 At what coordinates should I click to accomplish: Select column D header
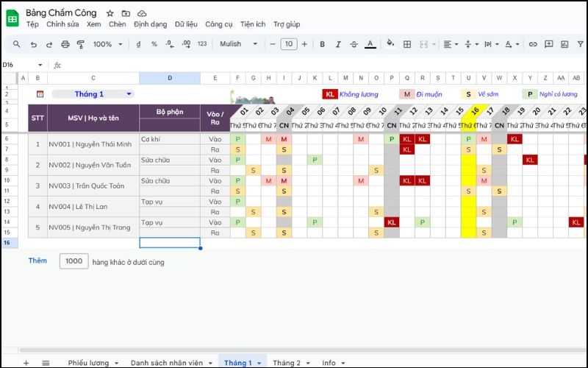(x=170, y=78)
